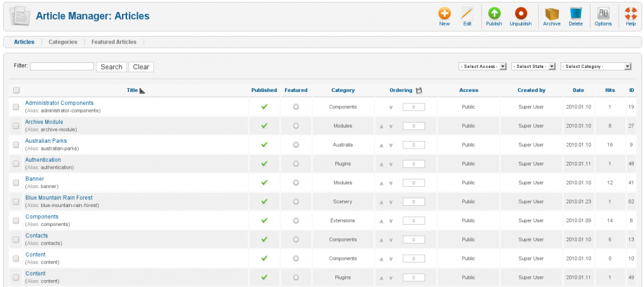The image size is (644, 287).
Task: Toggle published checkmark for Authentication
Action: click(264, 163)
